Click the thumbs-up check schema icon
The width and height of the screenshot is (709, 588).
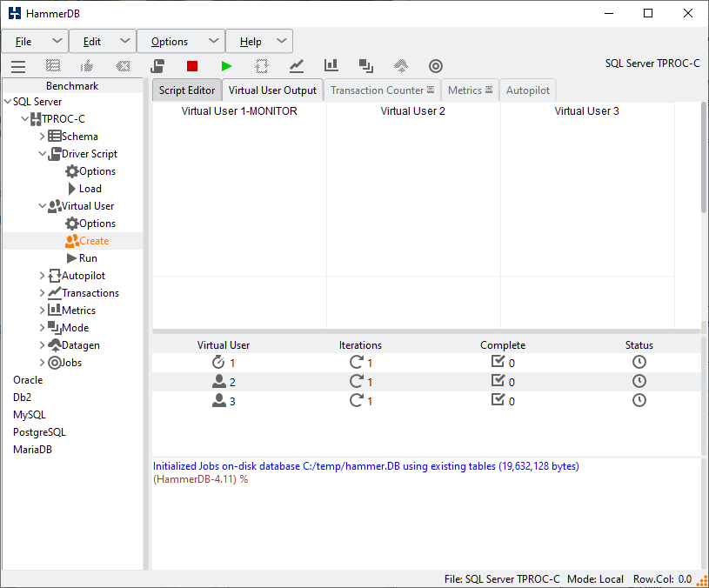87,66
